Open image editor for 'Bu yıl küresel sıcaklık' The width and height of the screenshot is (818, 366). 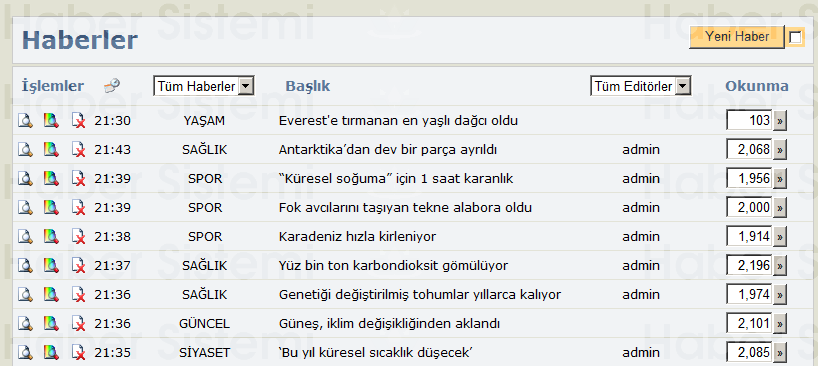tap(51, 353)
